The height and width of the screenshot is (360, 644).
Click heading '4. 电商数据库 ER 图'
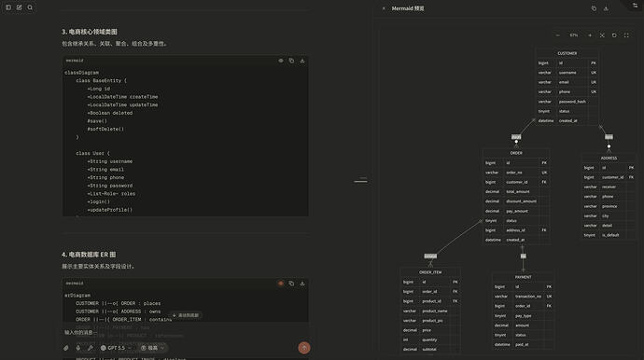[89, 255]
